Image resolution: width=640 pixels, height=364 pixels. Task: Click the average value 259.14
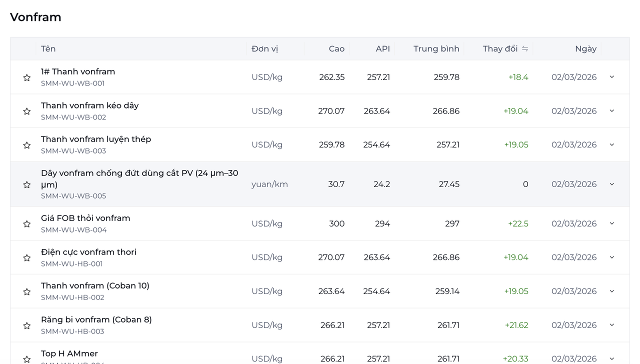447,291
